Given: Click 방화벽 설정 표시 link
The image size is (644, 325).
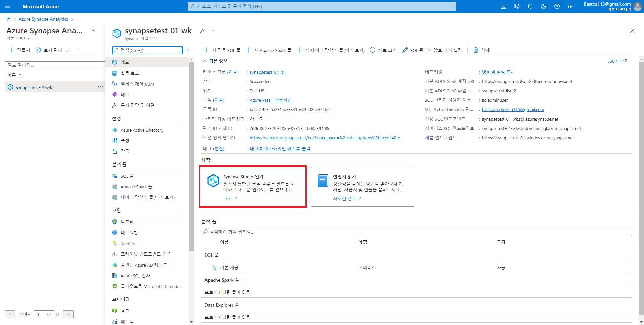Looking at the screenshot, I should (x=498, y=72).
